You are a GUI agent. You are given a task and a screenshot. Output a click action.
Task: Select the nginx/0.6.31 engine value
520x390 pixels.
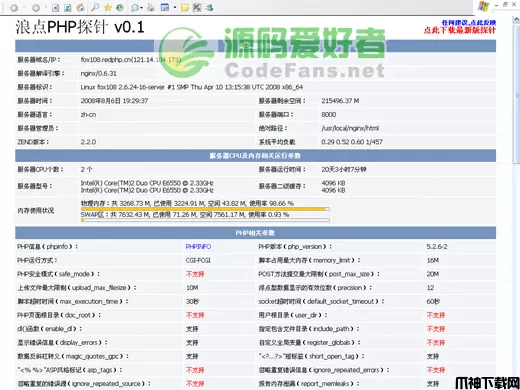pos(99,73)
